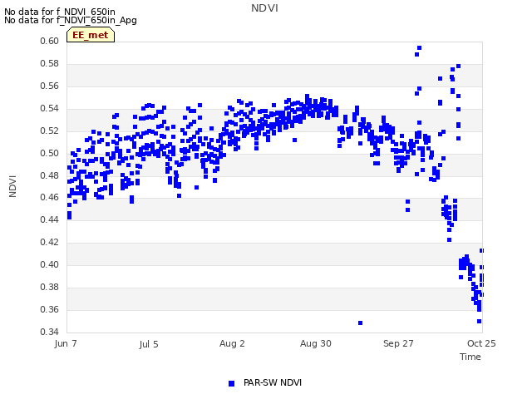Viewport: 532px width, 399px height.
Task: Click the 0.44 y-axis tick label
Action: (x=50, y=219)
